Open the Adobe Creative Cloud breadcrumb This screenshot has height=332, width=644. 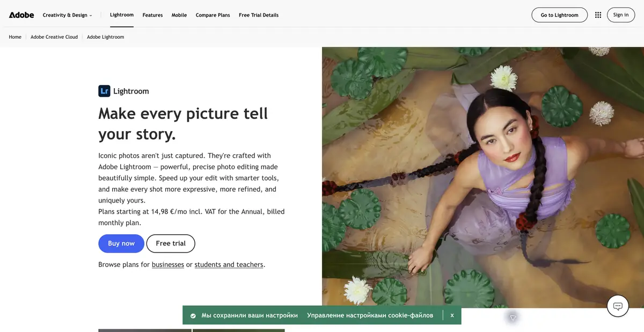click(x=54, y=37)
